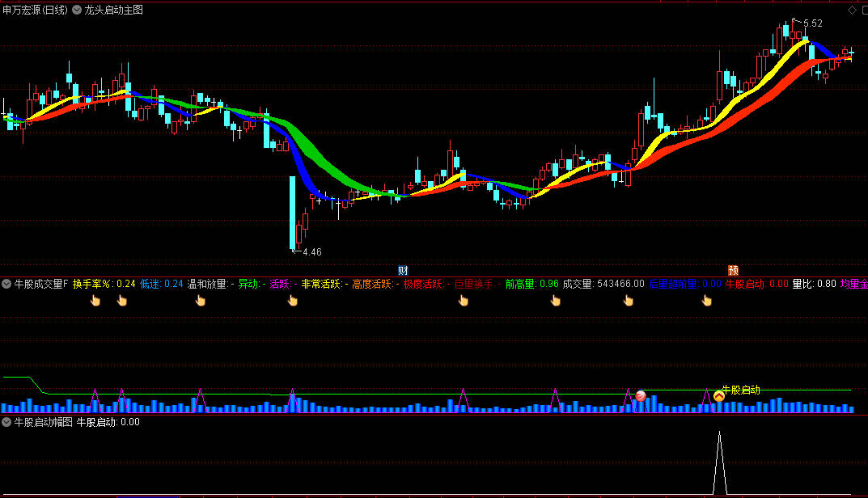Click the 巨量换手 label
The width and height of the screenshot is (868, 498).
(473, 284)
